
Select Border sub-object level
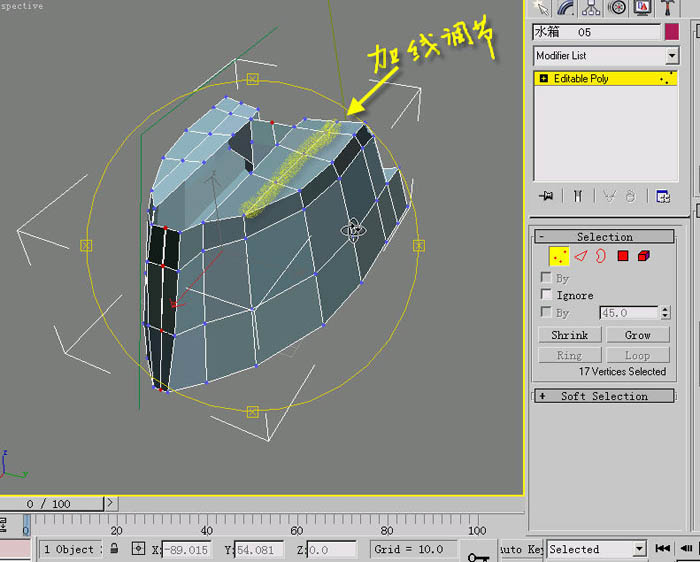[601, 256]
